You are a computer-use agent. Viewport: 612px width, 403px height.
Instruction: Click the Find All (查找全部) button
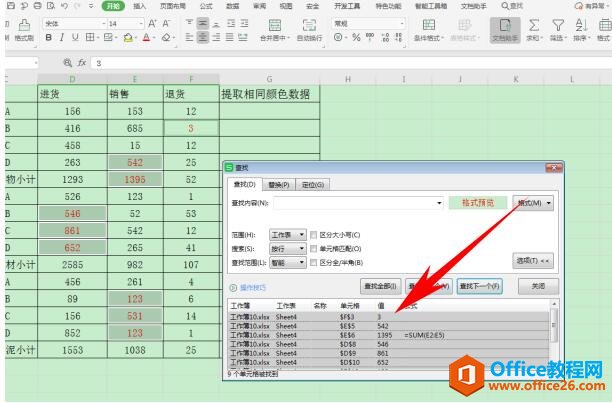click(380, 286)
